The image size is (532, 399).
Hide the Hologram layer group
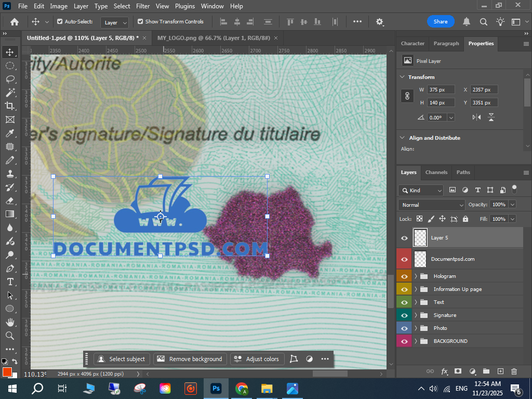(404, 276)
